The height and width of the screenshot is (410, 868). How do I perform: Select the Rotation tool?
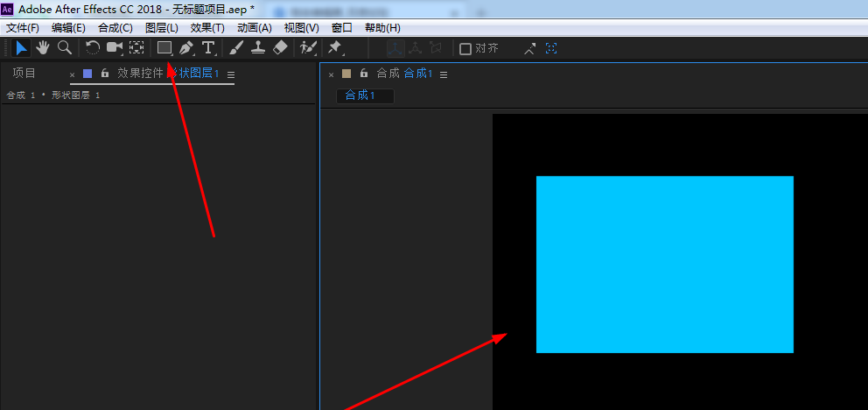pyautogui.click(x=92, y=48)
